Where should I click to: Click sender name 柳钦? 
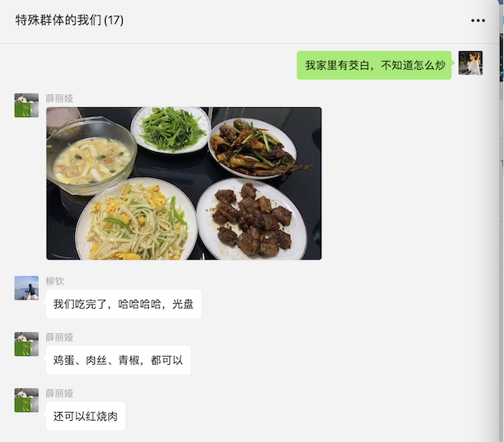coord(54,281)
